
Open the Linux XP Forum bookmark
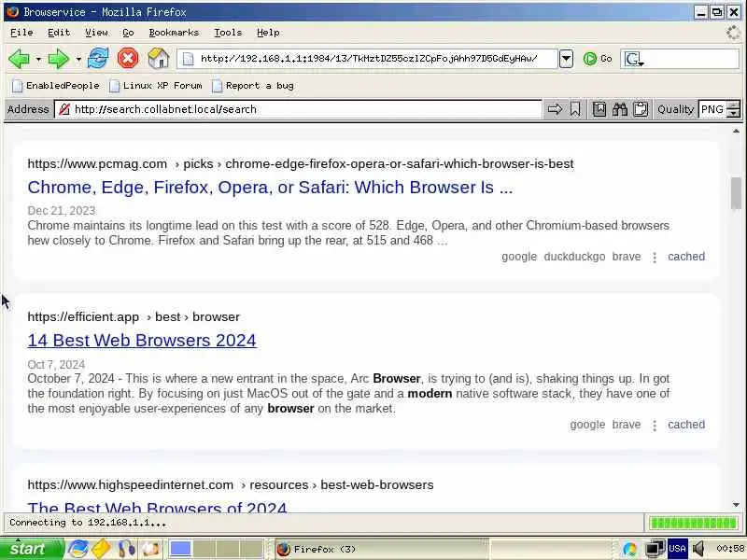(x=156, y=86)
